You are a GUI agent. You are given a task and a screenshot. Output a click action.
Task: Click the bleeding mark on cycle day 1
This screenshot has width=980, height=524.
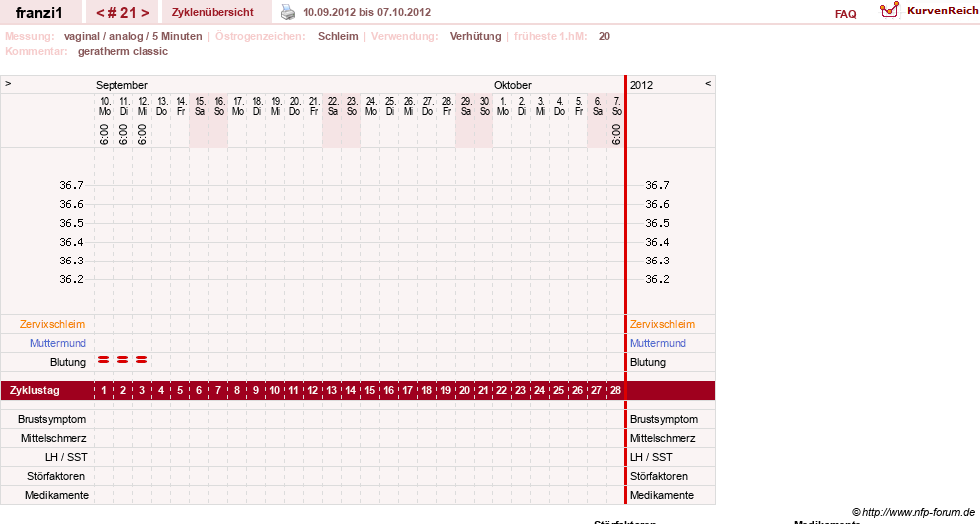(104, 359)
